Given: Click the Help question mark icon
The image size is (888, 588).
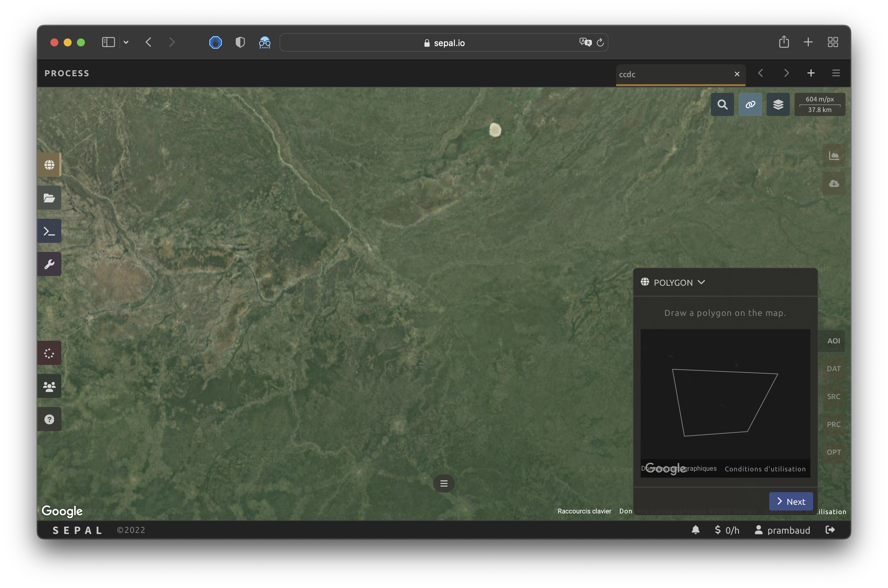Looking at the screenshot, I should pyautogui.click(x=49, y=419).
